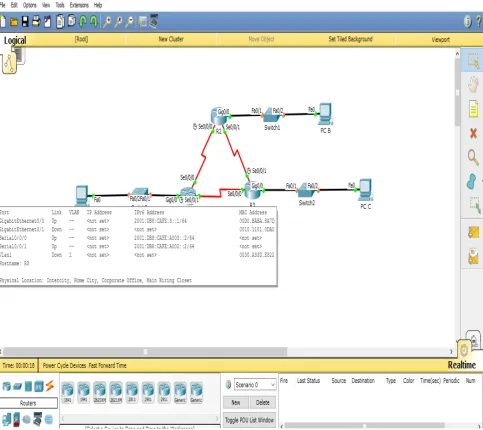This screenshot has height=430, width=483.
Task: Open the Edit menu
Action: tap(14, 5)
